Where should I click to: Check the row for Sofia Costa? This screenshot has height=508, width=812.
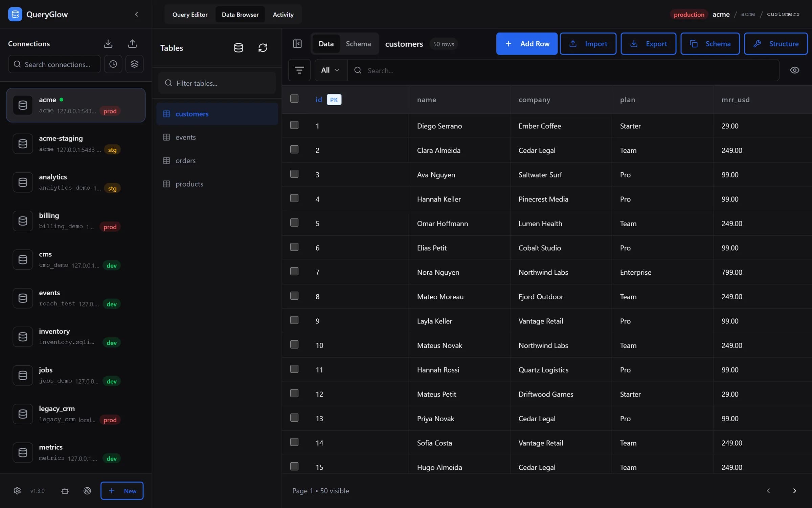click(x=294, y=442)
